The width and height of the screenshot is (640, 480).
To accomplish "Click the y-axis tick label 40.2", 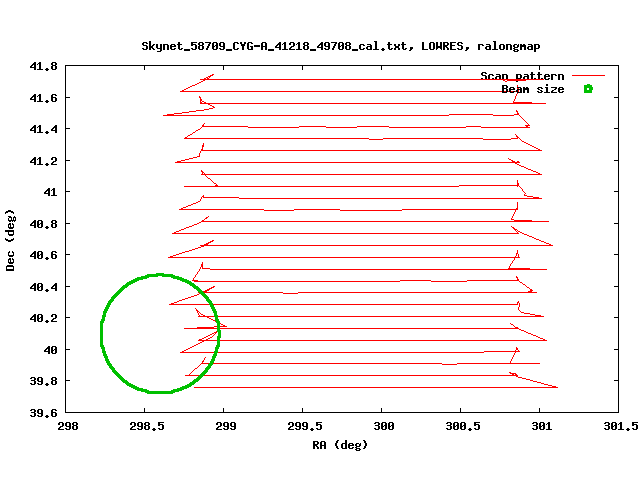I will (43, 318).
